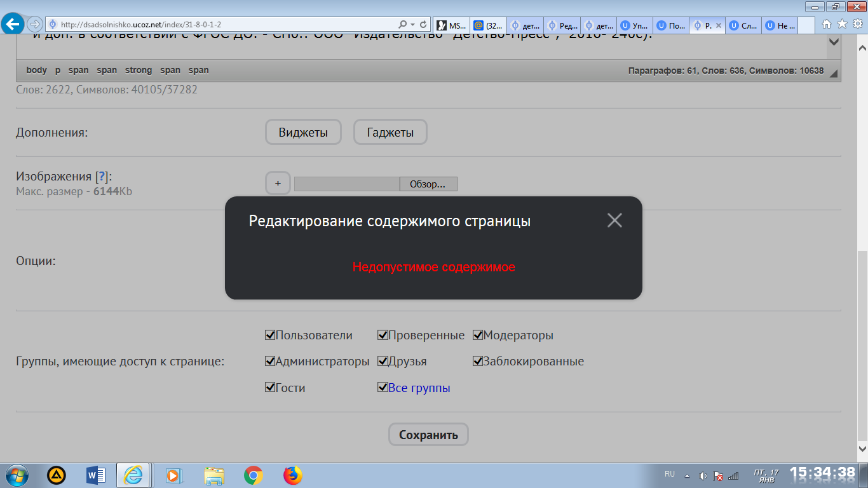Screen dimensions: 868x488
Task: Uncheck the Заблокированные checkbox
Action: (x=478, y=362)
